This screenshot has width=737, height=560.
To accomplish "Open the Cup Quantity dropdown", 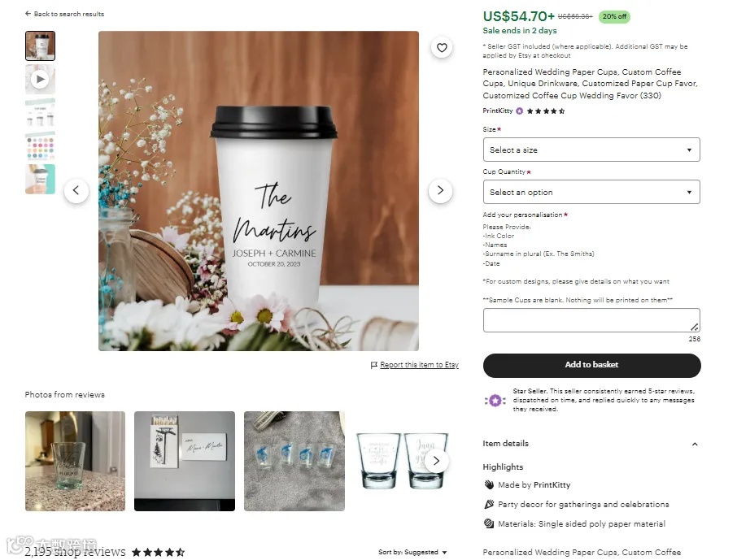I will (591, 192).
